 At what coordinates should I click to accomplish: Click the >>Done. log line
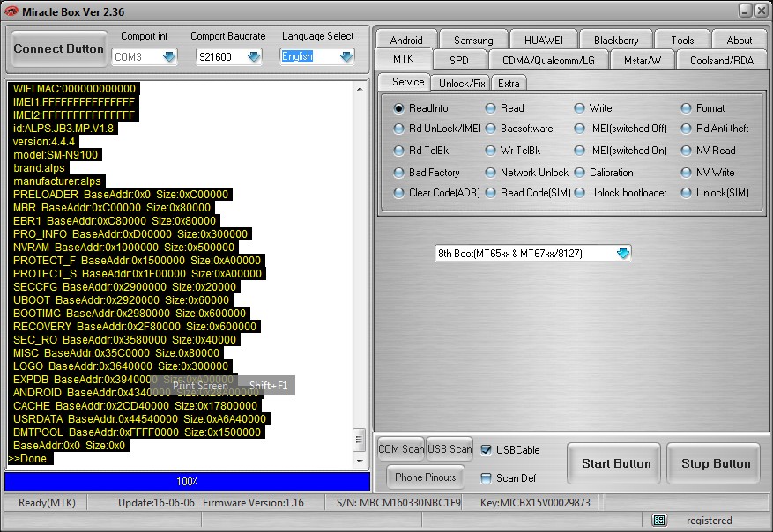tap(30, 459)
